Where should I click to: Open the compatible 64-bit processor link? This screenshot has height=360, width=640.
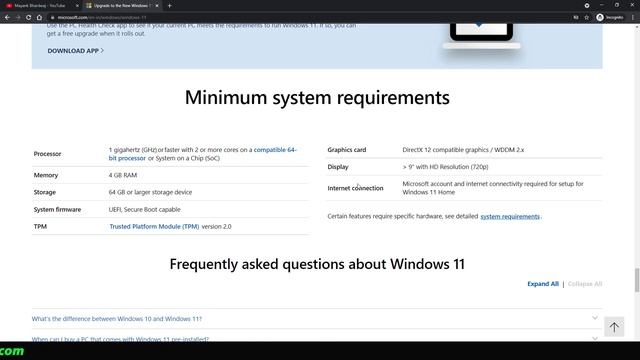pyautogui.click(x=202, y=154)
